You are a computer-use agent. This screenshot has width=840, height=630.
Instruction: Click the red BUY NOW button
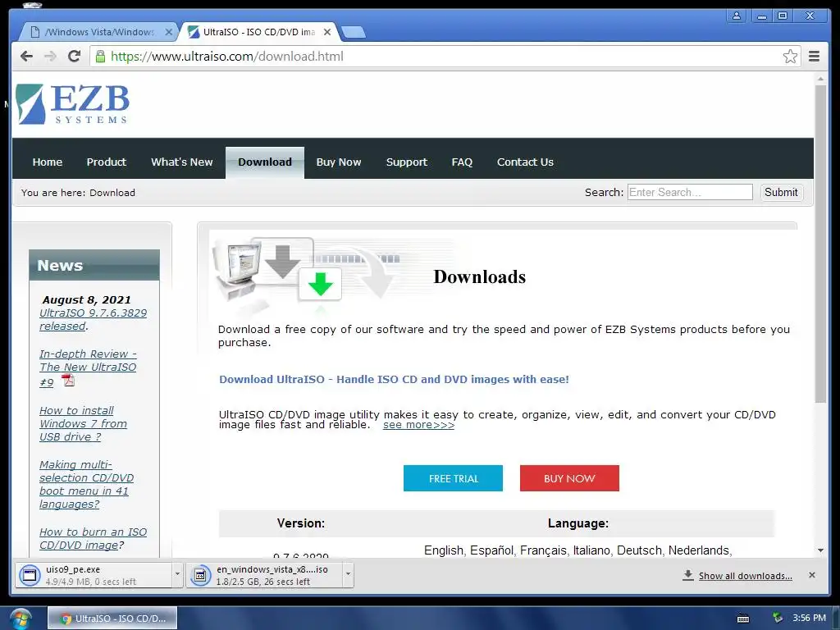[x=569, y=478]
